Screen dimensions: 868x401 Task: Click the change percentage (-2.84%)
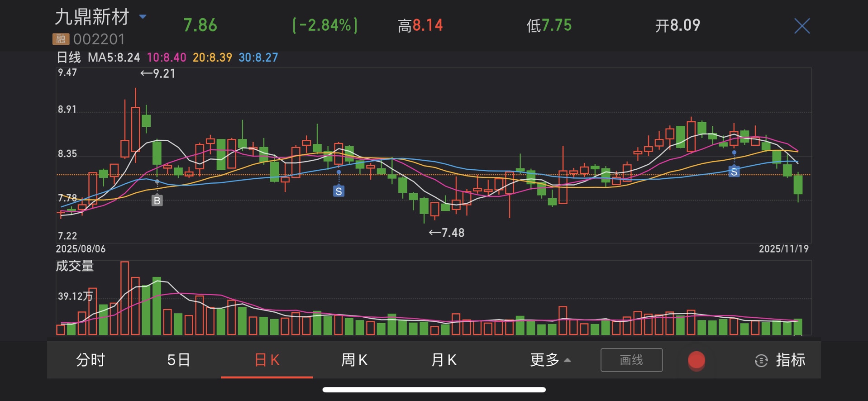coord(325,25)
